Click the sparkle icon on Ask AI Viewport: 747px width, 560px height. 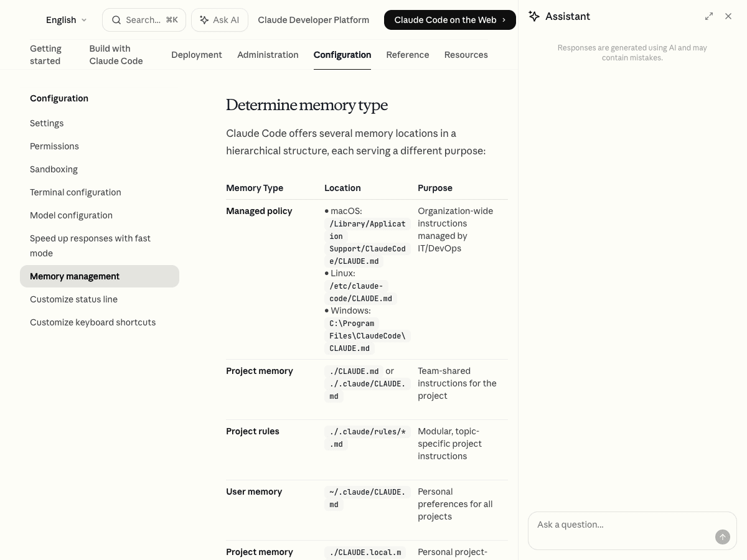pyautogui.click(x=204, y=20)
